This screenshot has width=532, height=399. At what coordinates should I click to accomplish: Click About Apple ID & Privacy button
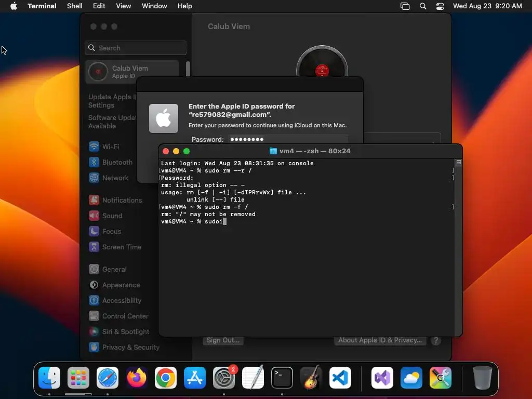click(x=380, y=340)
